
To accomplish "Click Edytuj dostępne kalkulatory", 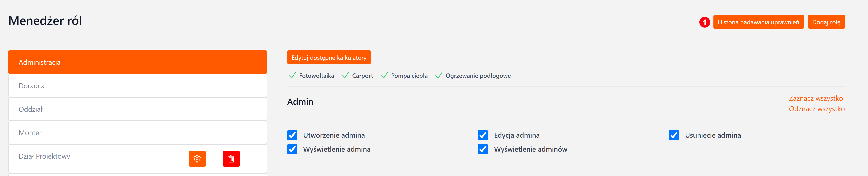I will [x=329, y=58].
